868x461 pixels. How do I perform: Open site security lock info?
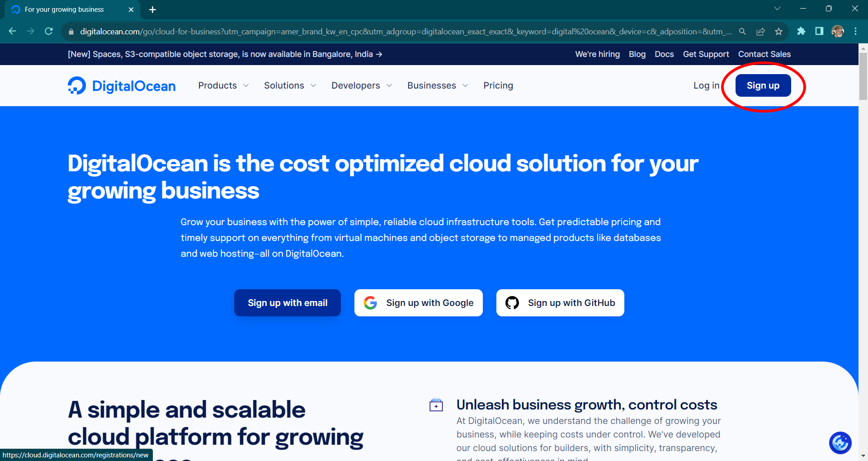(71, 32)
